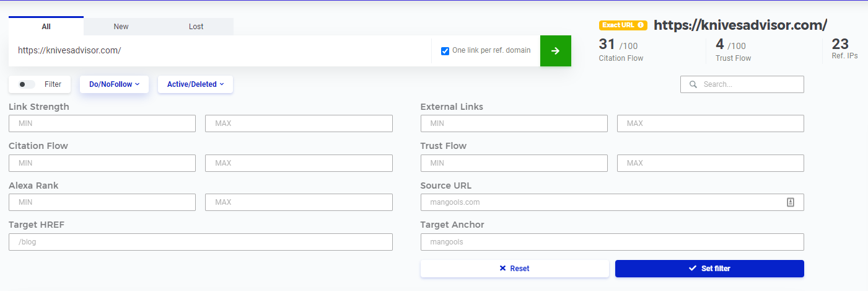Select the External Links MAX field

[710, 123]
